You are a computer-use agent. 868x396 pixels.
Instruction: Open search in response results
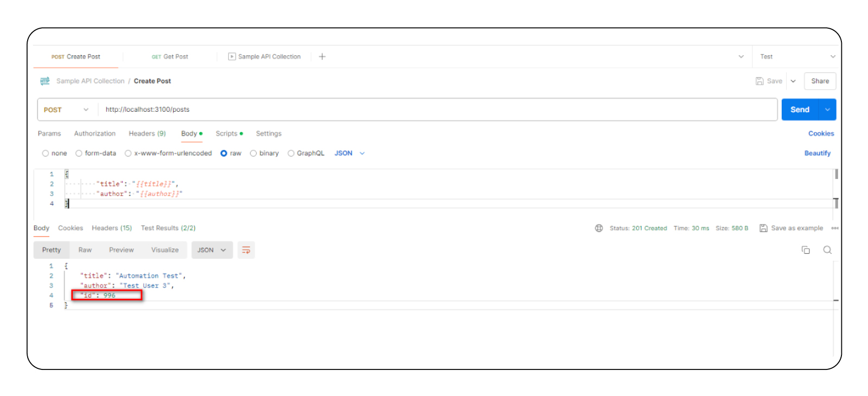point(827,250)
